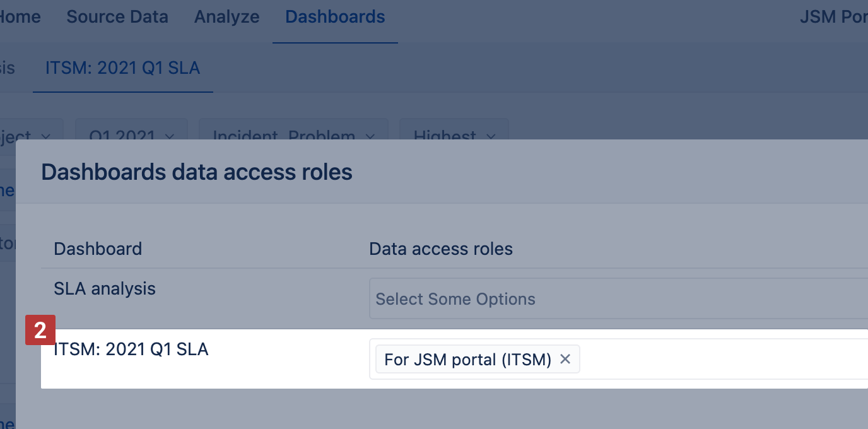Select the Dashboards top navigation tab
The image size is (868, 429).
click(335, 17)
